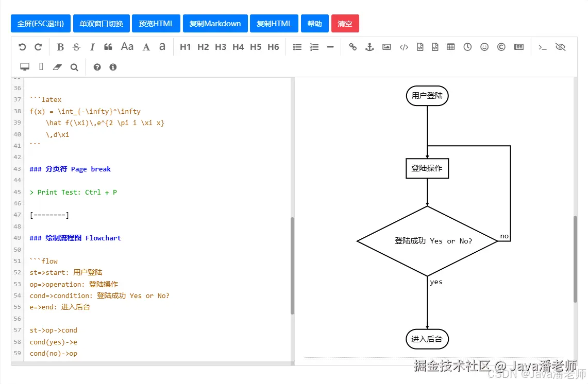The image size is (588, 384).
Task: Insert a hyperlink using the link icon
Action: pos(352,47)
